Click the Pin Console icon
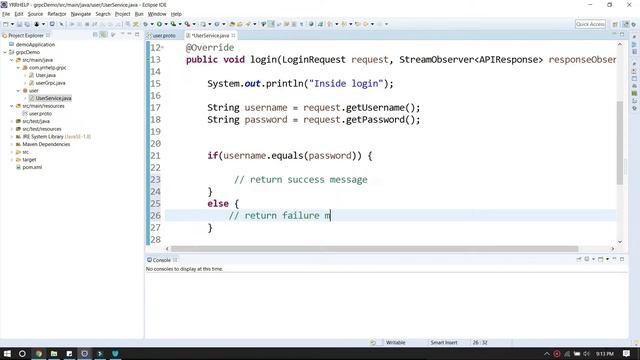This screenshot has height=360, width=640. 579,259
